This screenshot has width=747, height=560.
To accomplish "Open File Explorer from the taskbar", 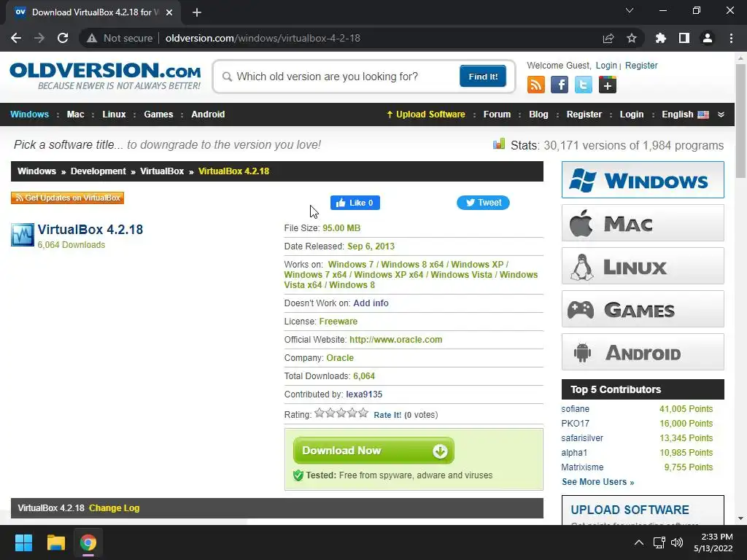I will tap(55, 542).
